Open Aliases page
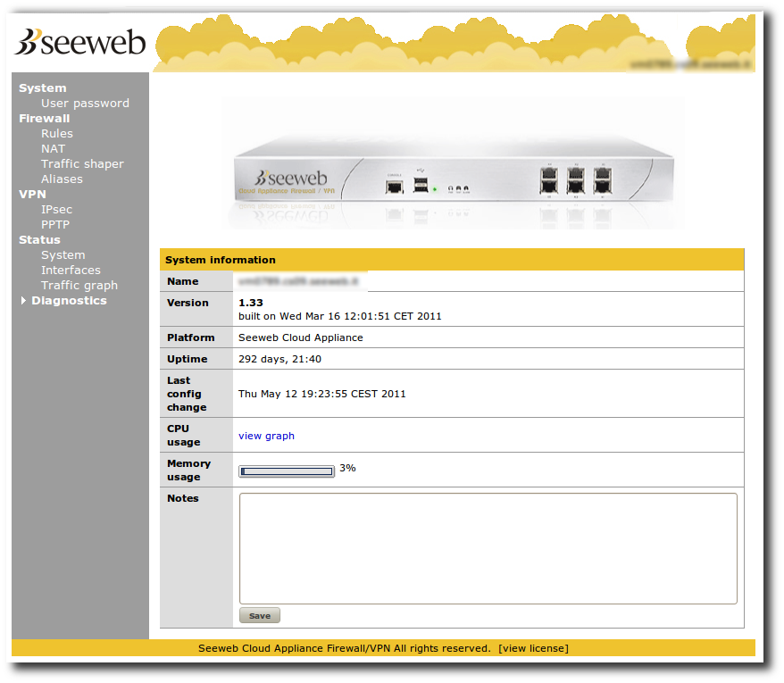Image resolution: width=784 pixels, height=683 pixels. 62,179
